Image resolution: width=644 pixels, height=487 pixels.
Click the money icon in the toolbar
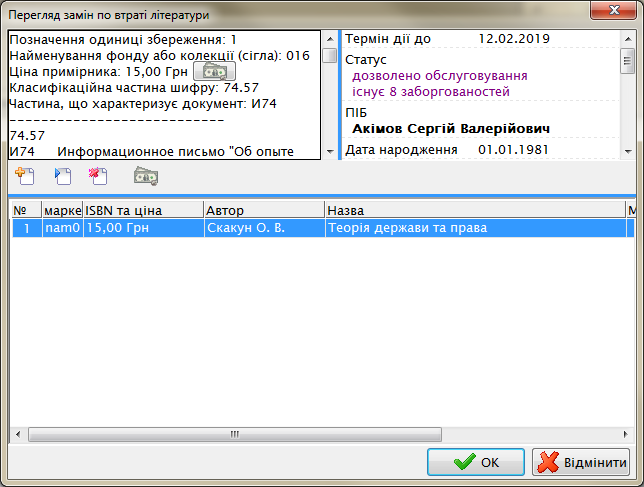coord(146,177)
